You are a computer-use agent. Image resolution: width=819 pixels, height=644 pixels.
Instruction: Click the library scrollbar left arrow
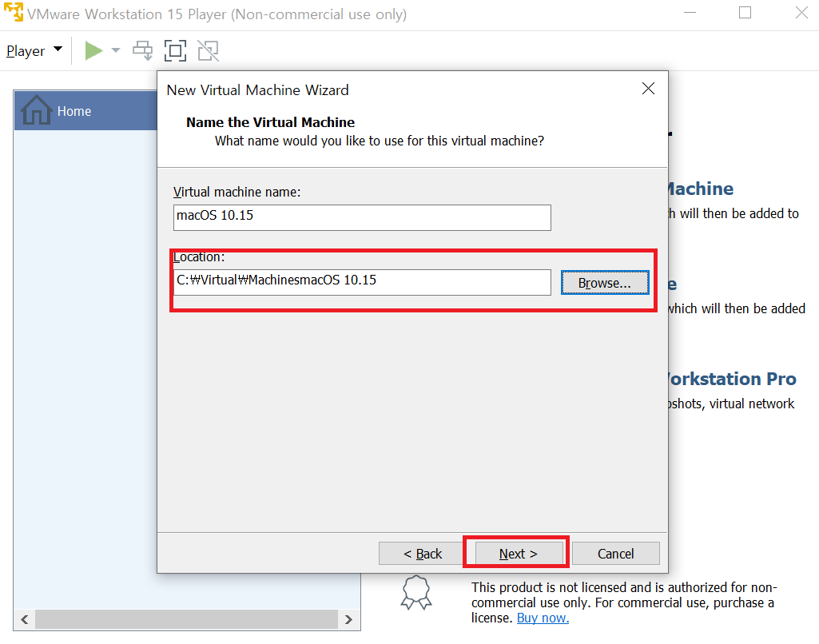point(24,619)
